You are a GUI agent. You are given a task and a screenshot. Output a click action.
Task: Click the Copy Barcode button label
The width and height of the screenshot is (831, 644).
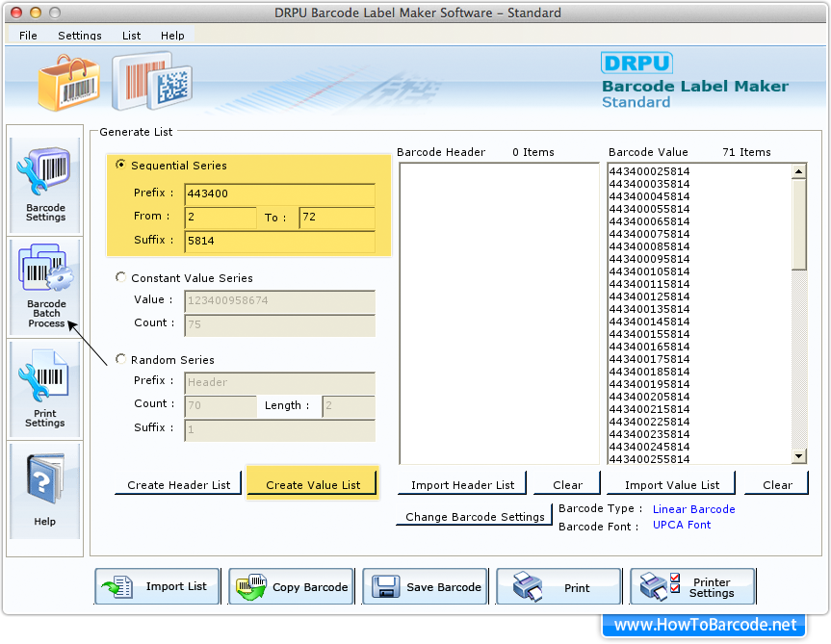(x=310, y=587)
